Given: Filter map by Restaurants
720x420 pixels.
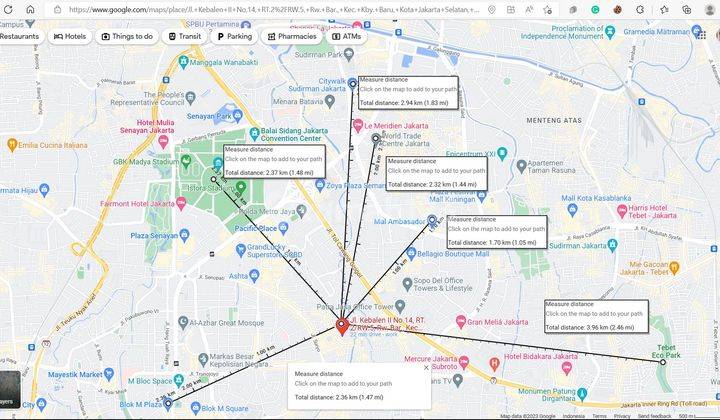Looking at the screenshot, I should click(x=19, y=36).
